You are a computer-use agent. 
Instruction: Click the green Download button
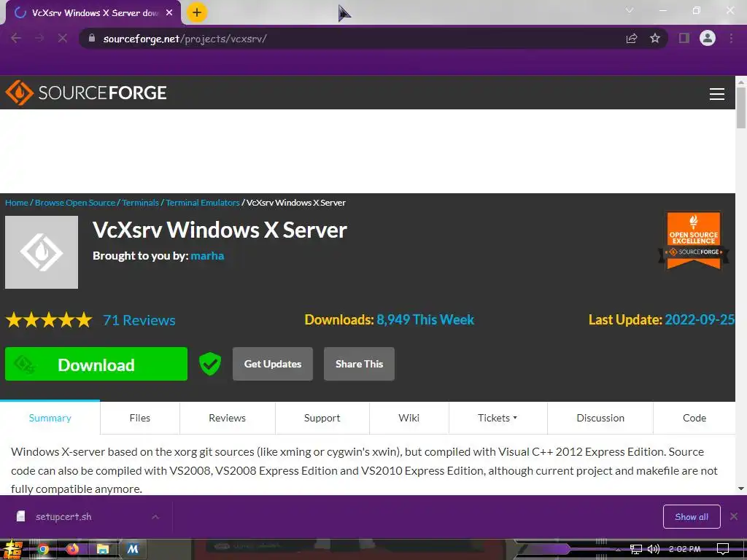[96, 364]
